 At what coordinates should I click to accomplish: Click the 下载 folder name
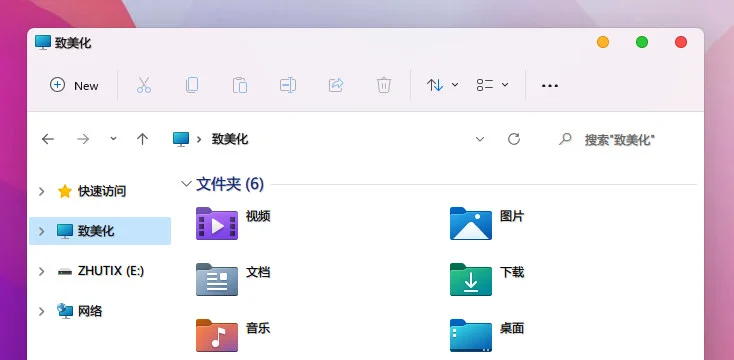click(x=512, y=272)
